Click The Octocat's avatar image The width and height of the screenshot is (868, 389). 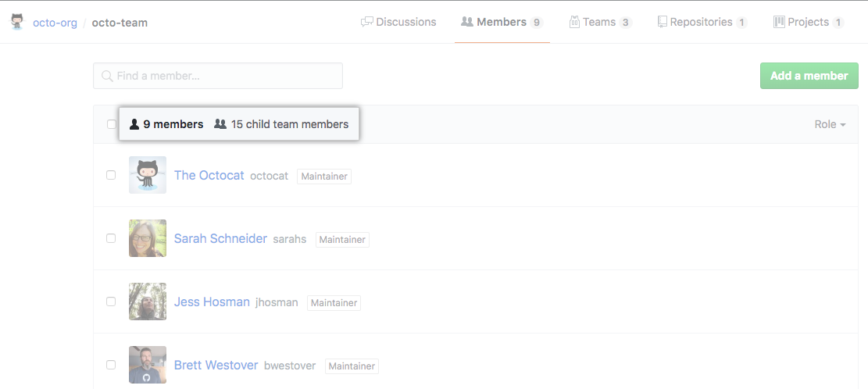coord(148,175)
